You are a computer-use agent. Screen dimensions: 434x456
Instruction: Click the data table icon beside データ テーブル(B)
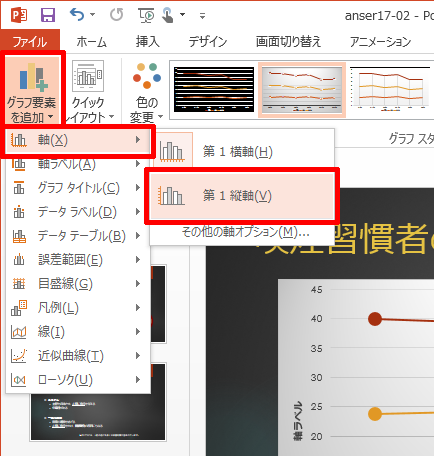click(x=19, y=236)
